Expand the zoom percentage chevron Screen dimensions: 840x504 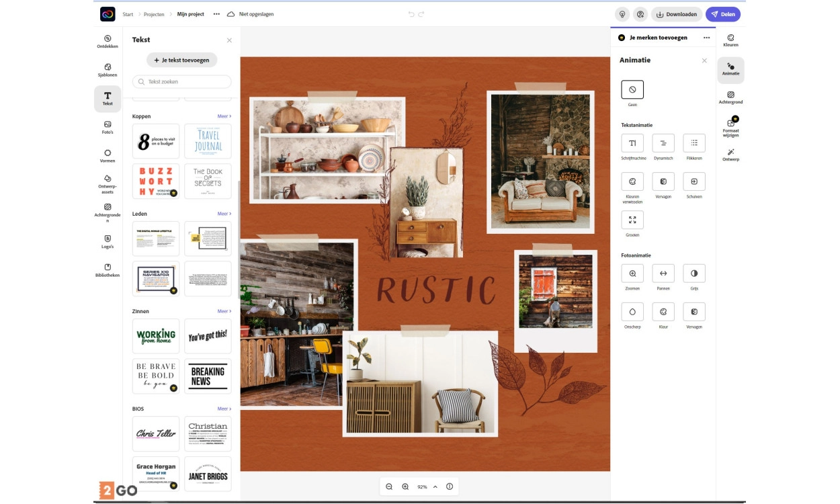tap(435, 487)
